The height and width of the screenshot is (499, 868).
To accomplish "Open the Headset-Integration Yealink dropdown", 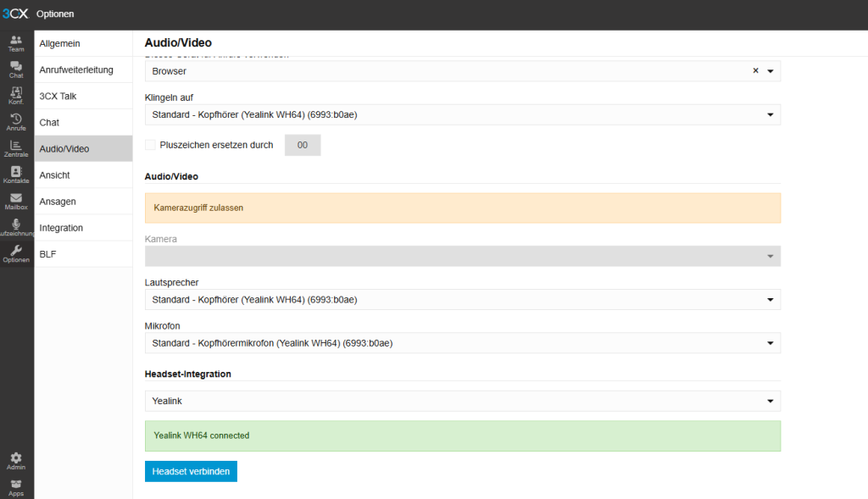I will [462, 401].
